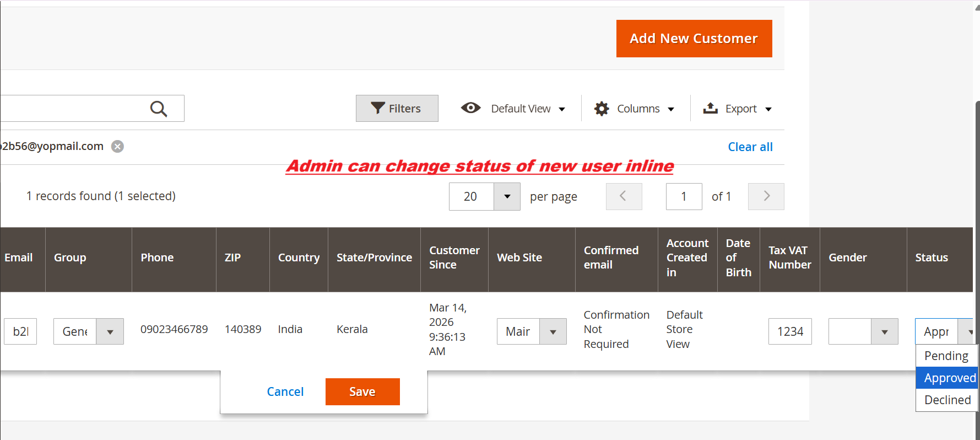Go to the next page arrow

click(766, 196)
